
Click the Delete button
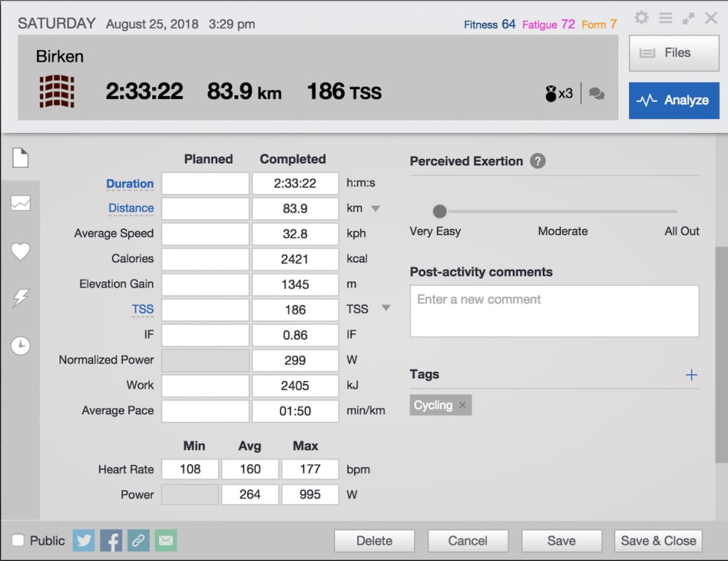click(374, 541)
